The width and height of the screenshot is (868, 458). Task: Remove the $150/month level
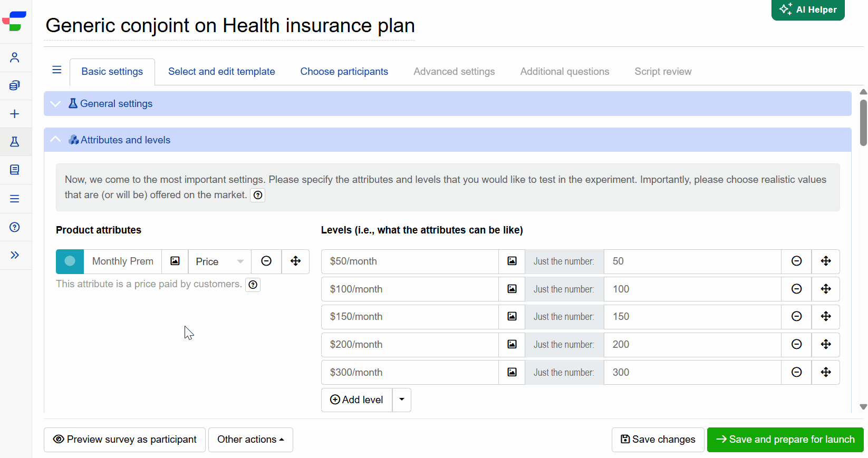click(x=797, y=317)
